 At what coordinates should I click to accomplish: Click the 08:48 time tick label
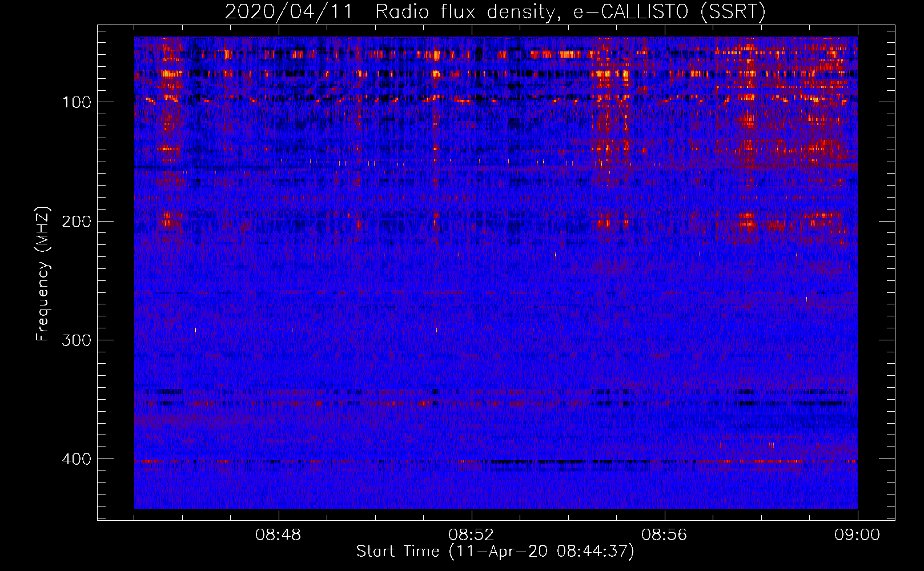point(278,535)
